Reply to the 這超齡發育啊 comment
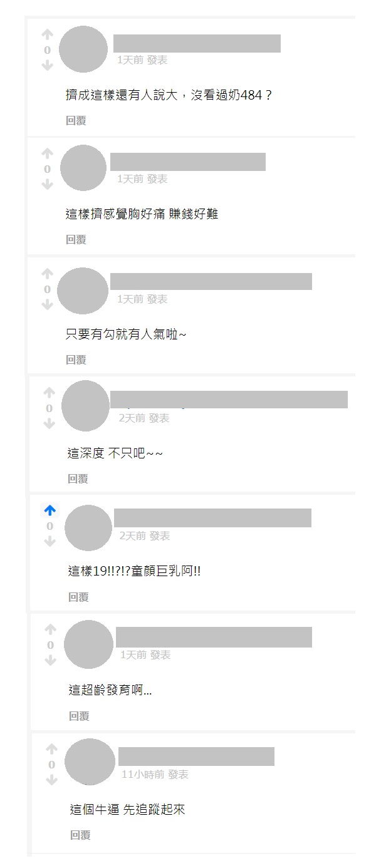This screenshot has width=381, height=868. tap(78, 716)
